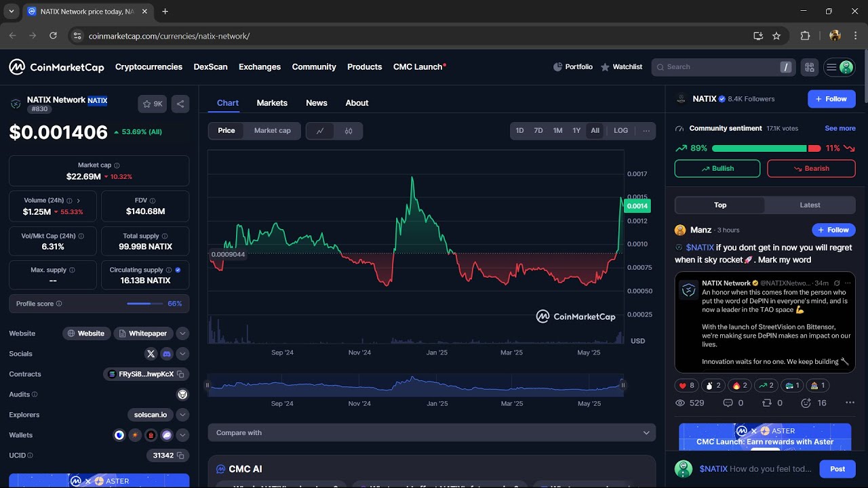This screenshot has width=868, height=488.
Task: Reload the page
Action: [53, 36]
